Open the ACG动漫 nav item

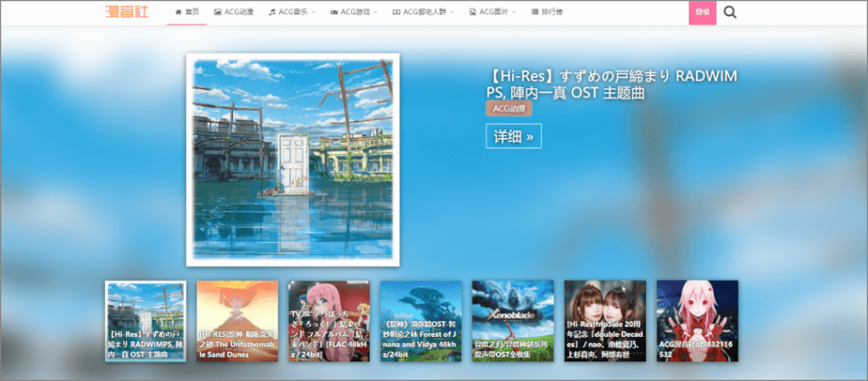(234, 12)
